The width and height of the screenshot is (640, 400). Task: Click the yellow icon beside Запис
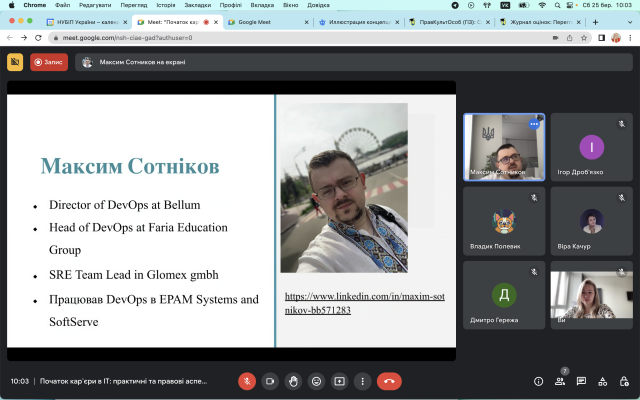[x=15, y=62]
